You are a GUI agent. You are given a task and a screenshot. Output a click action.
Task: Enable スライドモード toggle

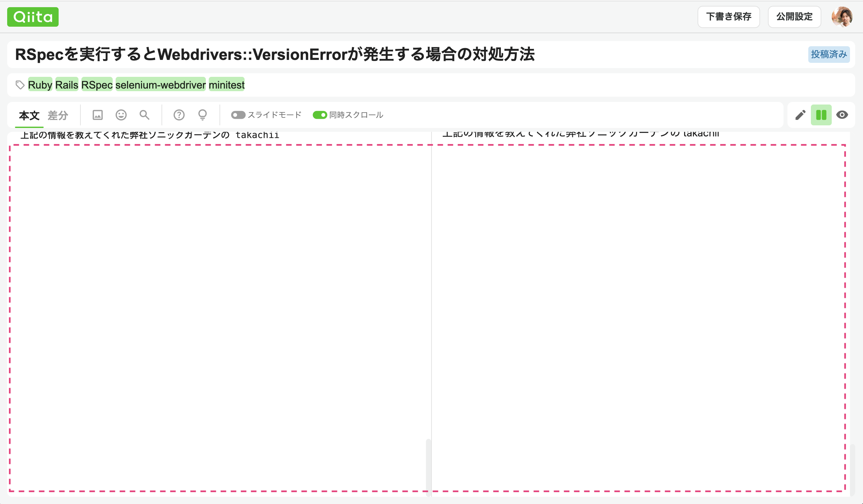(x=238, y=115)
